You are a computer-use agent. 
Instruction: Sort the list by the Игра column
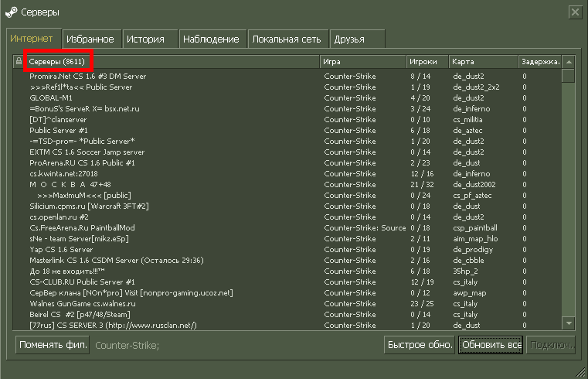tap(363, 60)
